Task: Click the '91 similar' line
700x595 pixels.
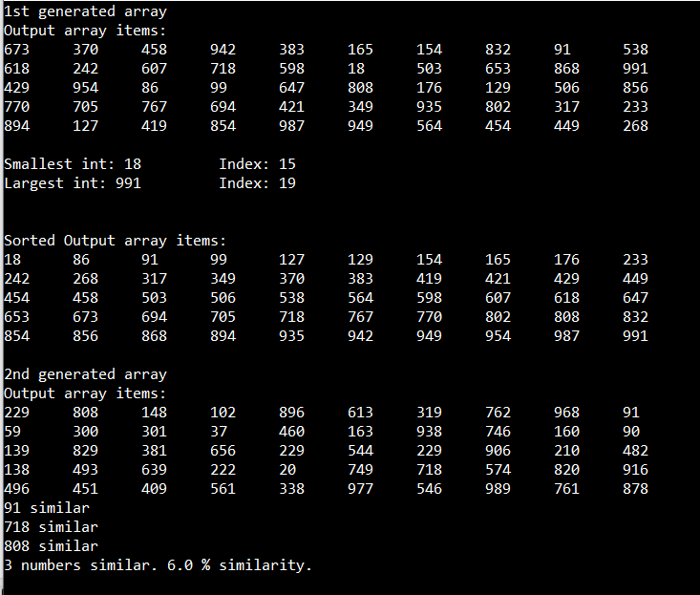Action: tap(47, 508)
